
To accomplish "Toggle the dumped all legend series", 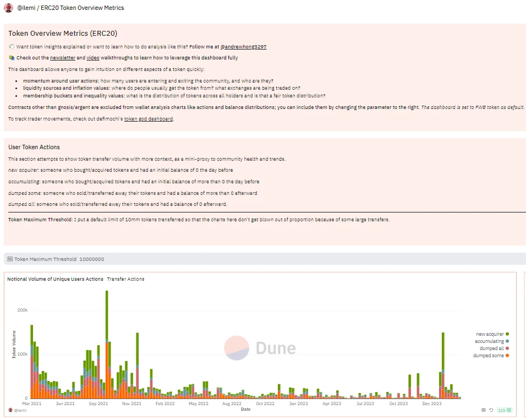I will tap(494, 348).
